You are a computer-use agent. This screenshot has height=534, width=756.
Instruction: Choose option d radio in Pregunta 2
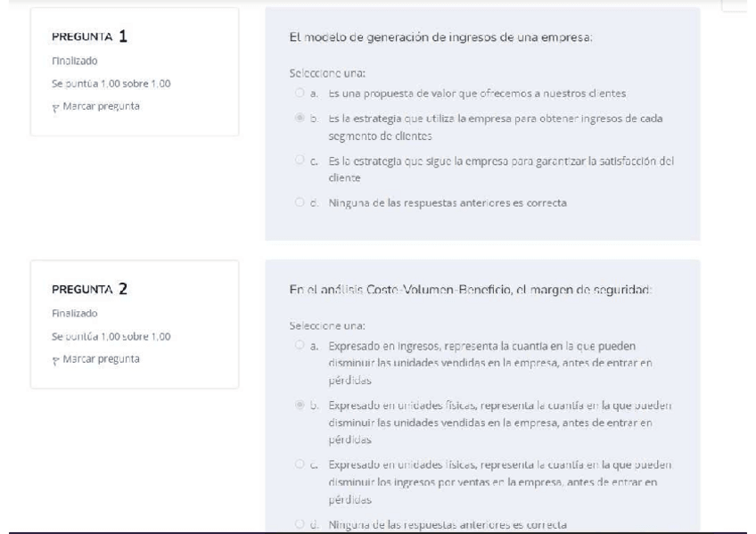(300, 523)
